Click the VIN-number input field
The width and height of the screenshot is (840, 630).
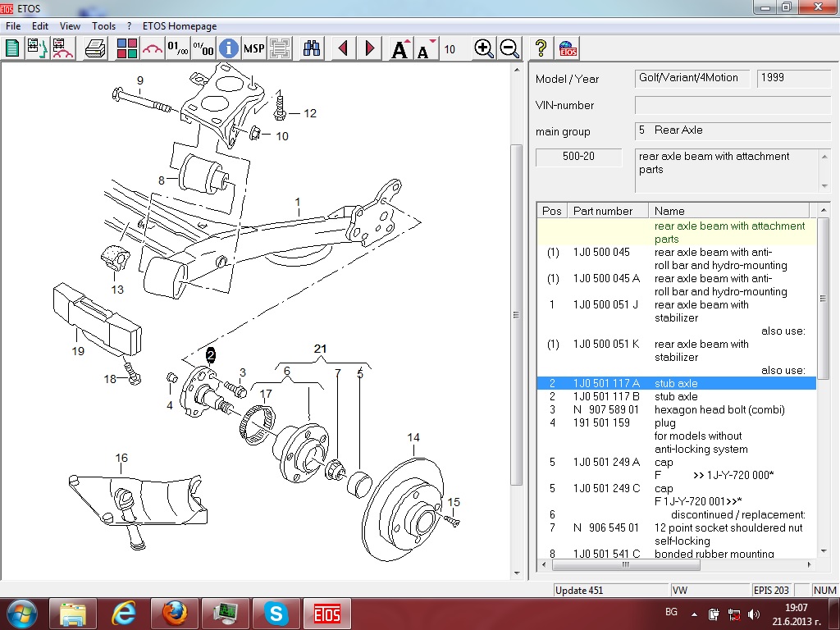(732, 105)
